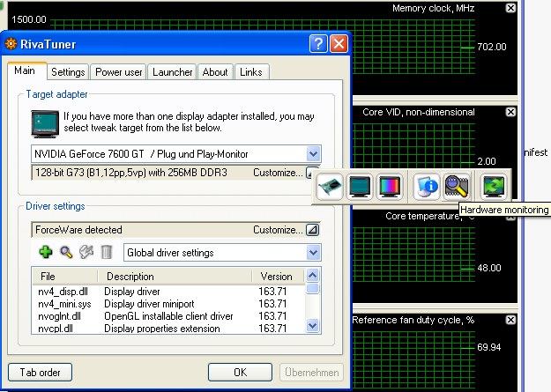This screenshot has width=551, height=392.
Task: Click the Tab order button
Action: point(40,373)
